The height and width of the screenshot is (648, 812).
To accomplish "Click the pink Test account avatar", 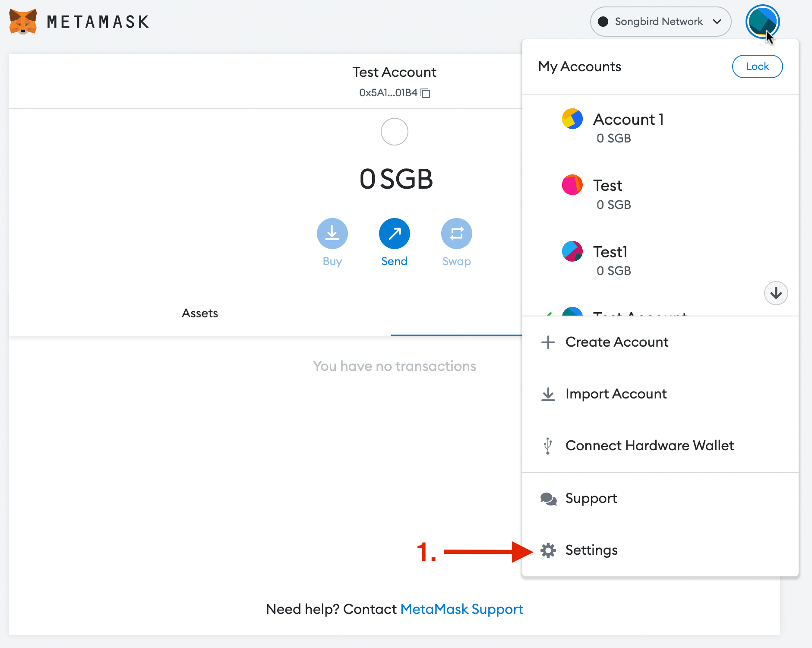I will (572, 185).
